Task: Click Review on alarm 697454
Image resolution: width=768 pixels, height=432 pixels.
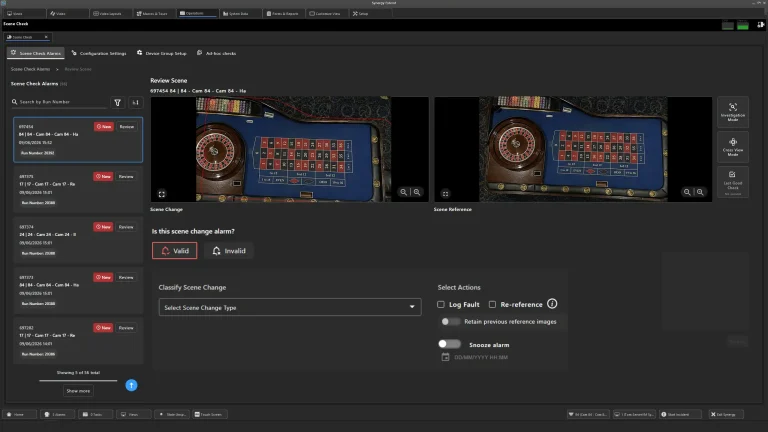Action: tap(126, 127)
